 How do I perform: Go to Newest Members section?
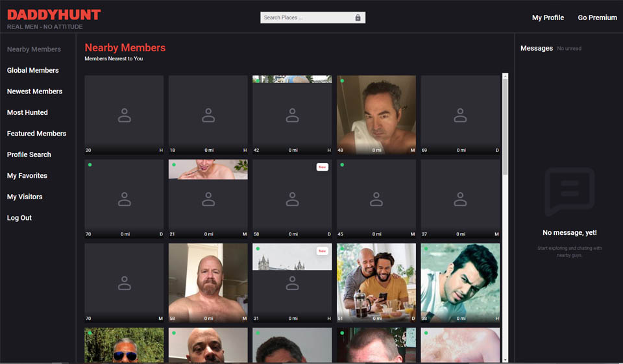[x=35, y=91]
